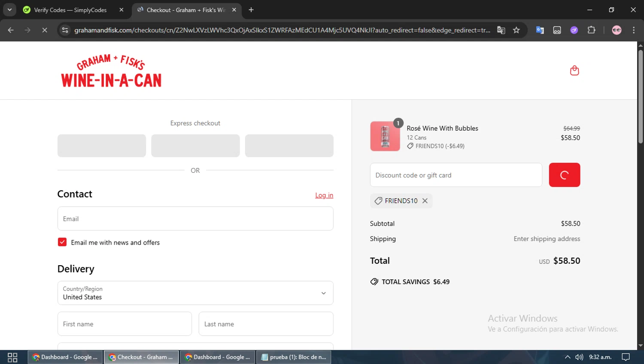Click the volume speaker icon in the tray
Screen dimensions: 644x364
click(x=579, y=357)
